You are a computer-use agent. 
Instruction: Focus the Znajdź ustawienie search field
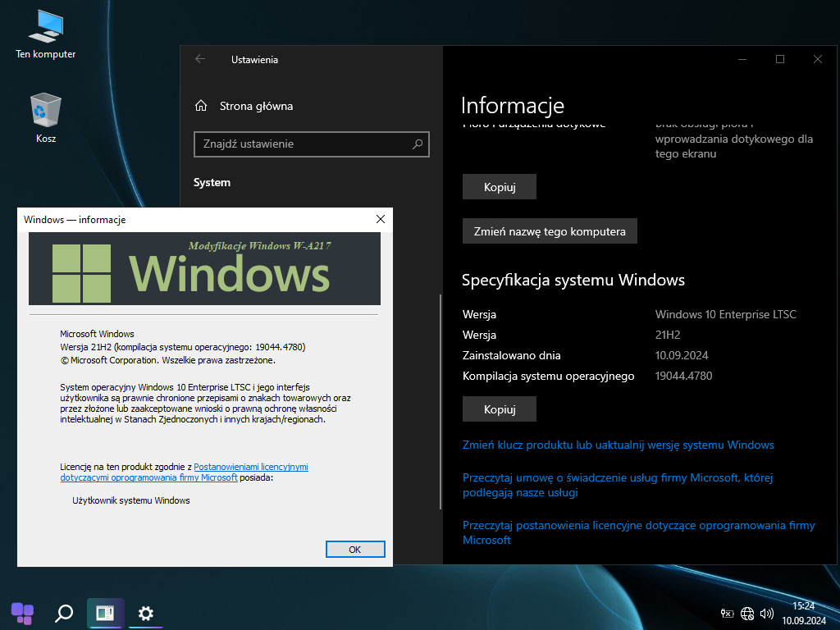tap(302, 144)
